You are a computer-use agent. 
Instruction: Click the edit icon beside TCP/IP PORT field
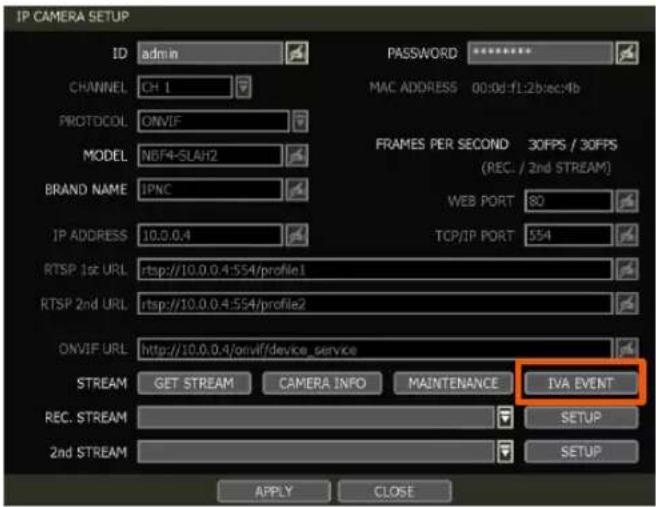[x=627, y=235]
